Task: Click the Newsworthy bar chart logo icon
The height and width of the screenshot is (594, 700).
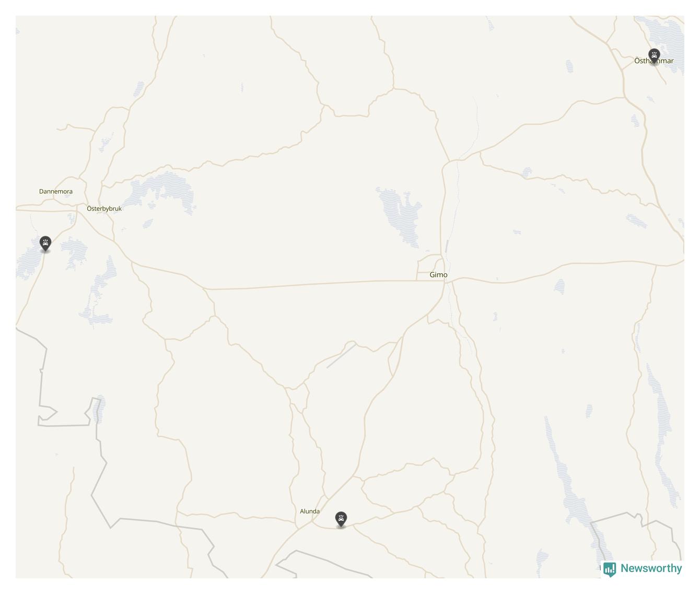Action: (x=610, y=569)
